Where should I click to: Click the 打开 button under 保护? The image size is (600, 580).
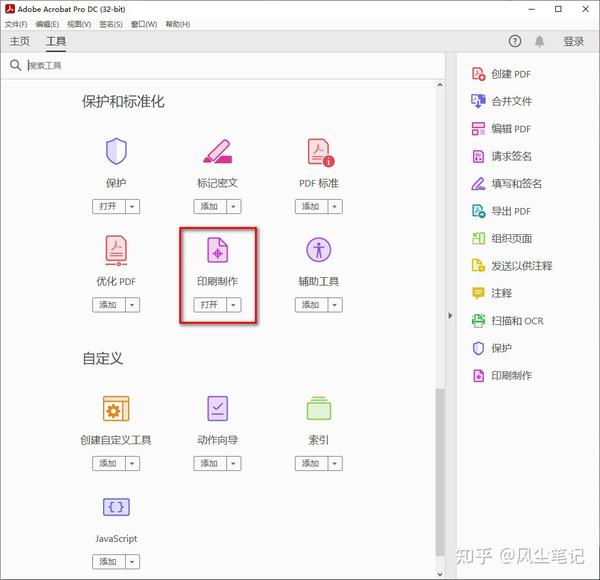tap(109, 207)
